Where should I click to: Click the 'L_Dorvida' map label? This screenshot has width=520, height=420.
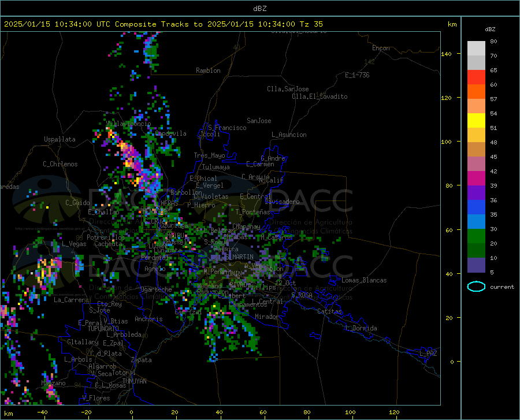361,328
